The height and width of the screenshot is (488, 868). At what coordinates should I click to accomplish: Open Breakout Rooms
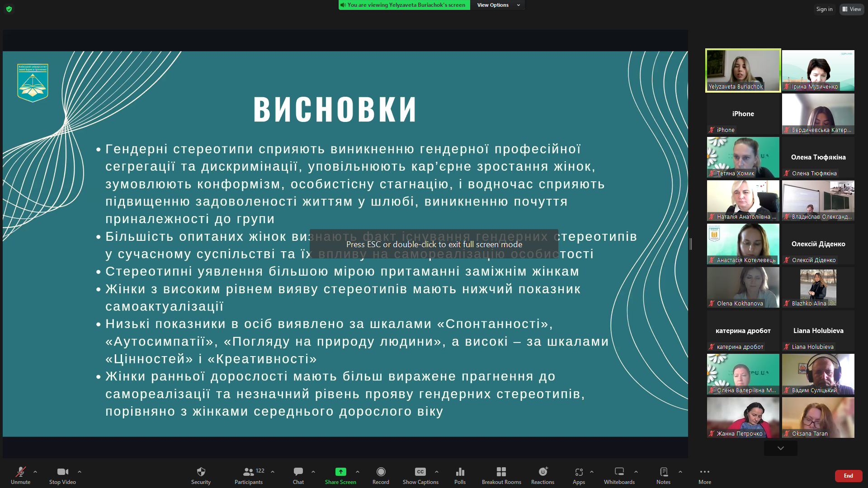[501, 475]
